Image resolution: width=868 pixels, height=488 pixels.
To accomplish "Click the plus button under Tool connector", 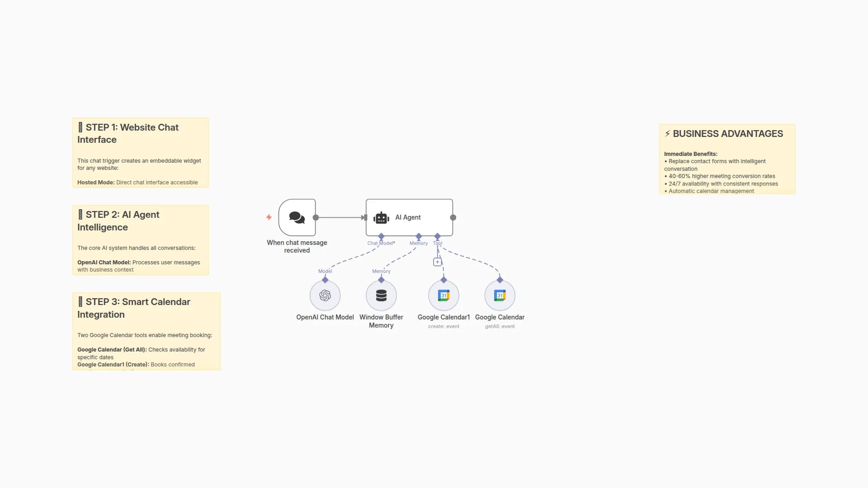I will pos(437,262).
